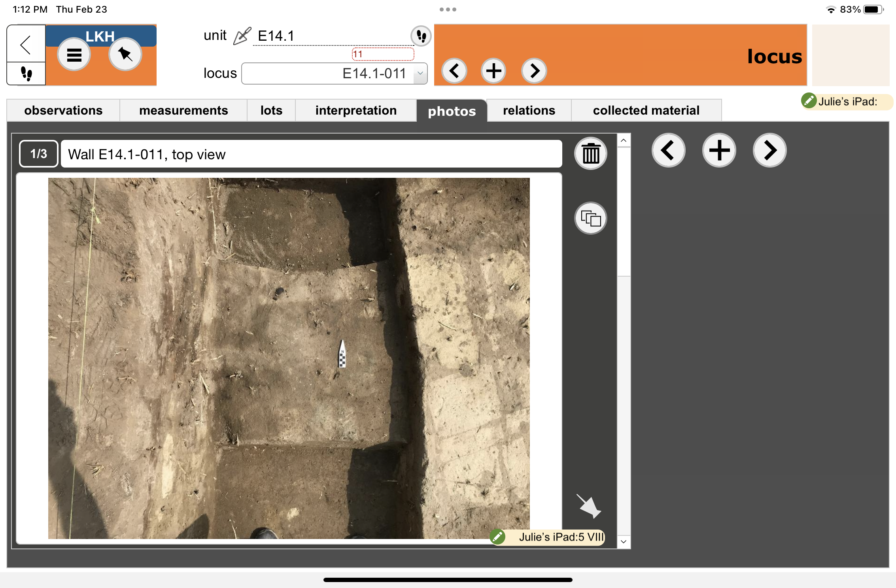
Task: Select the photos tab
Action: (x=452, y=111)
